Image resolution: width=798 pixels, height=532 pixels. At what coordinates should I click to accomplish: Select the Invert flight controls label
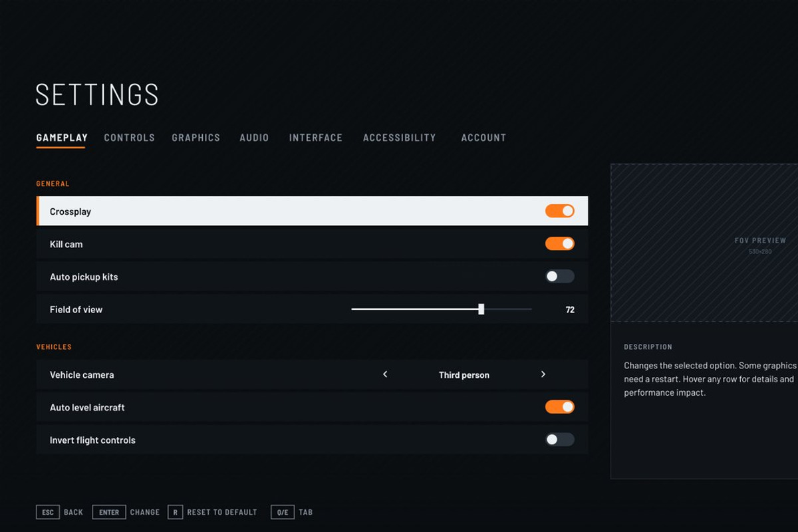92,440
